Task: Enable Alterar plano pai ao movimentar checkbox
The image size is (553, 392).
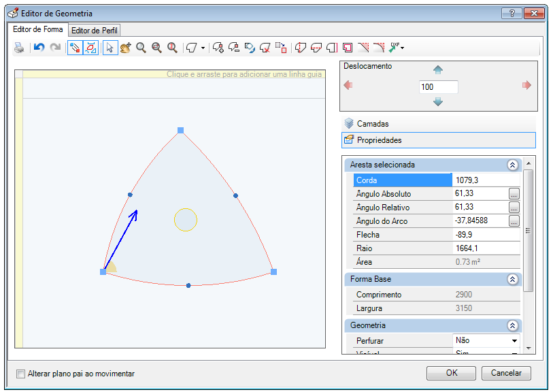Action: pyautogui.click(x=21, y=374)
